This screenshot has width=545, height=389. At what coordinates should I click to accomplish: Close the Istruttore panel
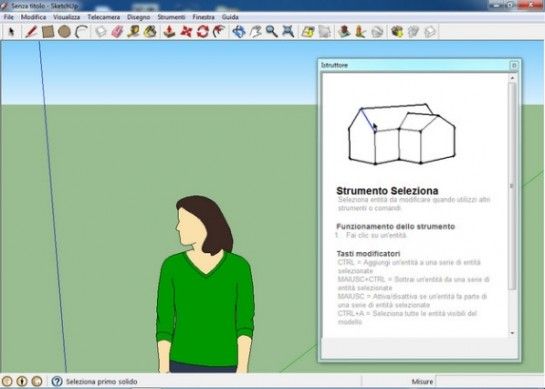pyautogui.click(x=514, y=65)
